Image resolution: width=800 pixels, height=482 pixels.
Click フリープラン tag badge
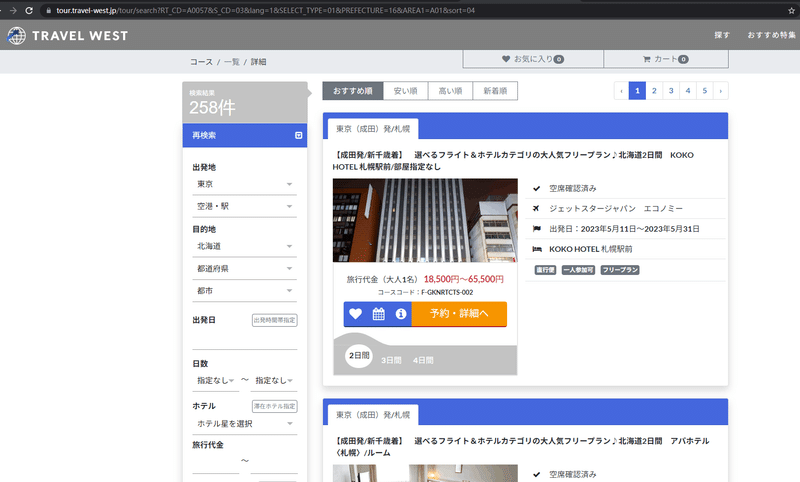(x=620, y=270)
